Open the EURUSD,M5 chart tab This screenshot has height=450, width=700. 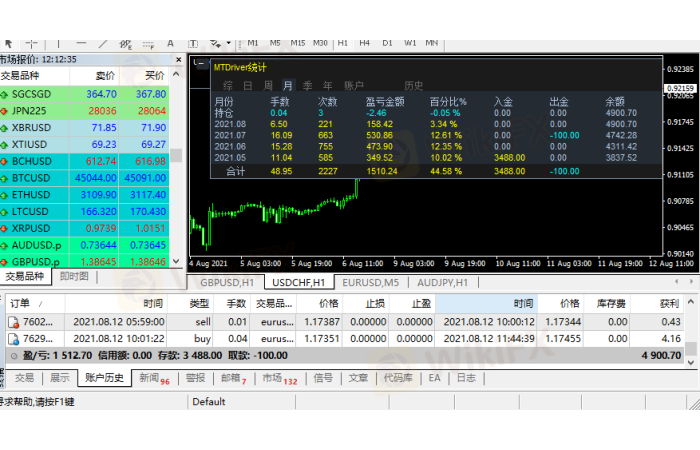pos(371,283)
